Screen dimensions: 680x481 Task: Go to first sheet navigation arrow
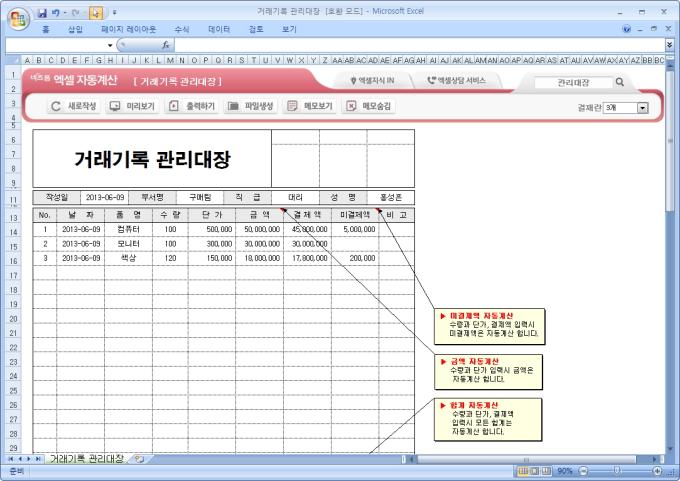point(10,459)
